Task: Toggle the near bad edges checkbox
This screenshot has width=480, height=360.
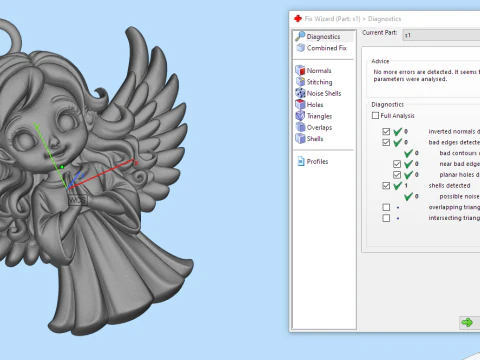Action: pos(397,164)
